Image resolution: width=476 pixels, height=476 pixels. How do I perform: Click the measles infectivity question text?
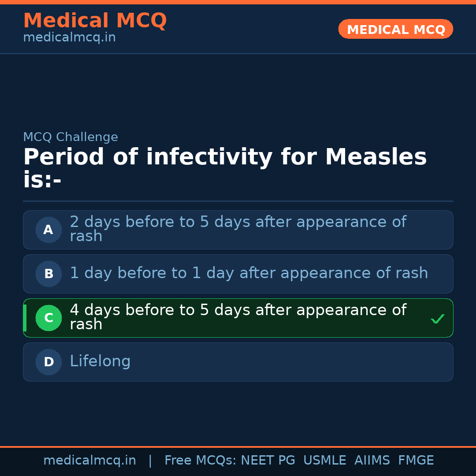pos(225,168)
